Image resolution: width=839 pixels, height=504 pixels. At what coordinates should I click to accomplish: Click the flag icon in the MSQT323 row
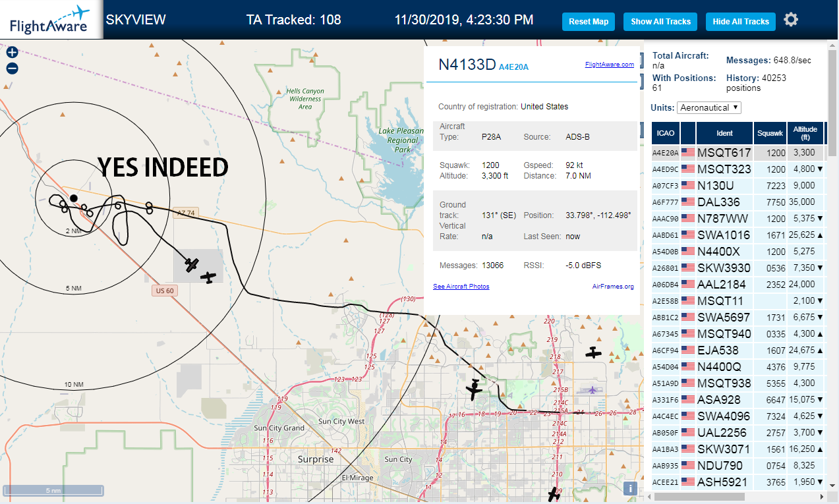(x=688, y=169)
